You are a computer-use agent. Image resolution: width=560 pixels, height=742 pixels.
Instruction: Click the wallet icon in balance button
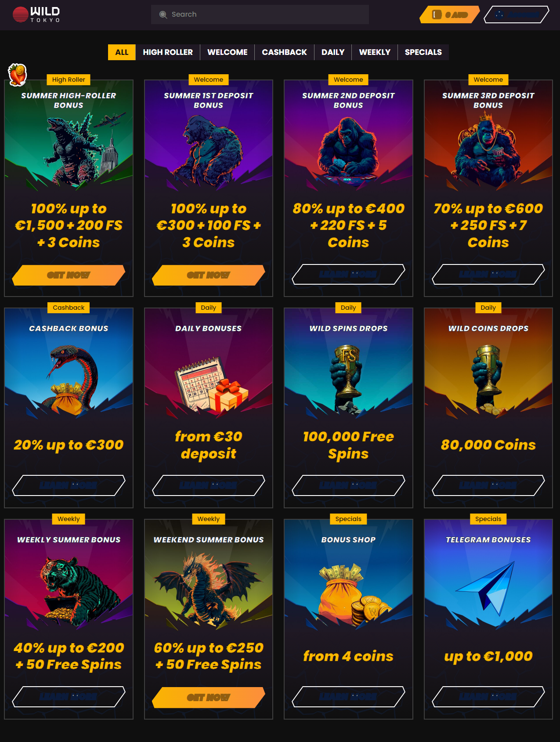[437, 14]
